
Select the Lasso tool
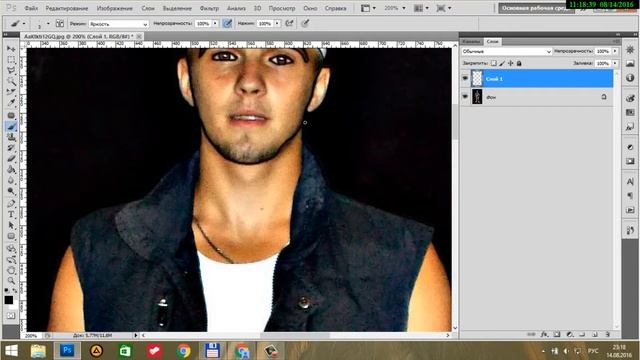[11, 71]
